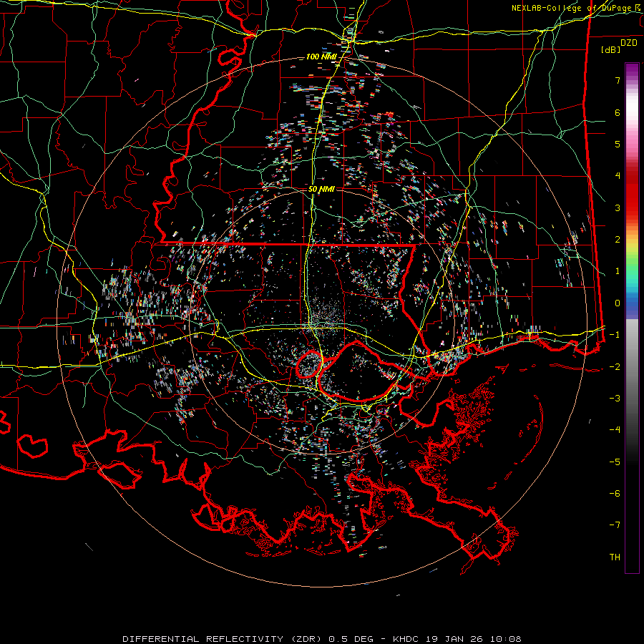Click the 3 value on color scale
The image size is (644, 644).
[618, 208]
